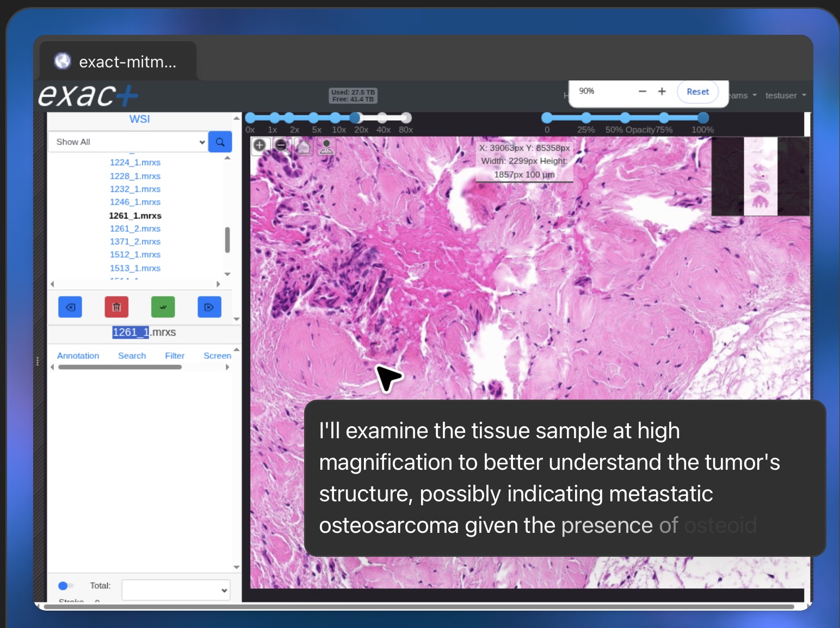Set magnification slider to 0x
Screen dimensions: 840x628
point(250,117)
